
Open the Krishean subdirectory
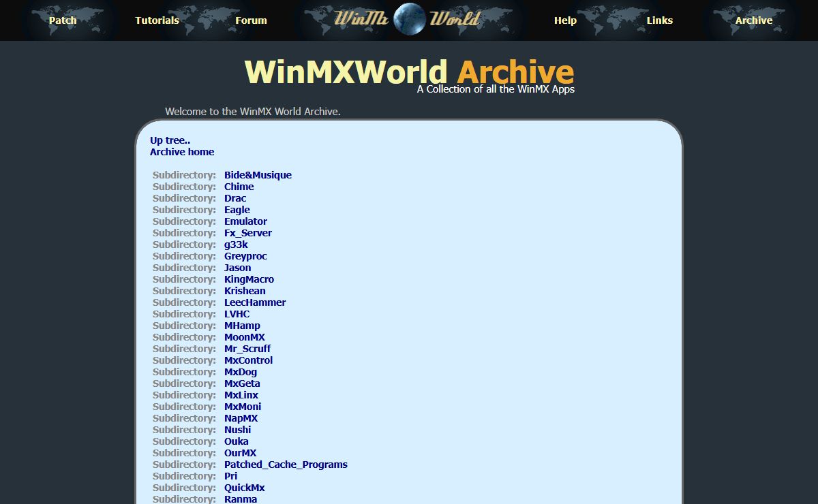point(245,291)
